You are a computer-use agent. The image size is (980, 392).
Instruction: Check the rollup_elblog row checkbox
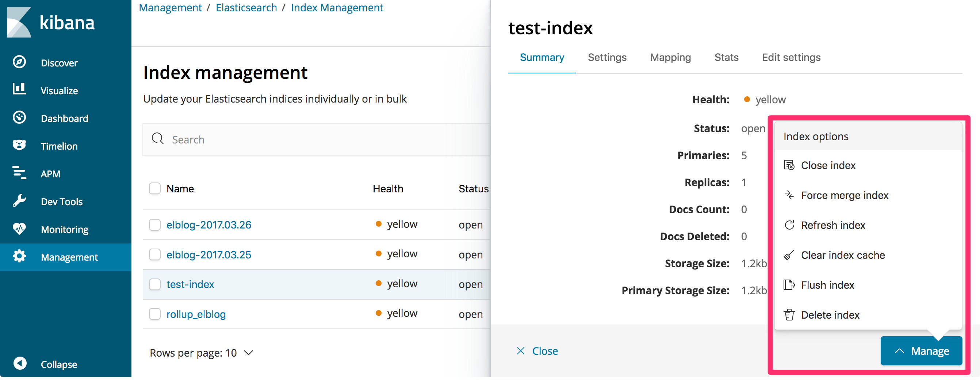pos(154,314)
